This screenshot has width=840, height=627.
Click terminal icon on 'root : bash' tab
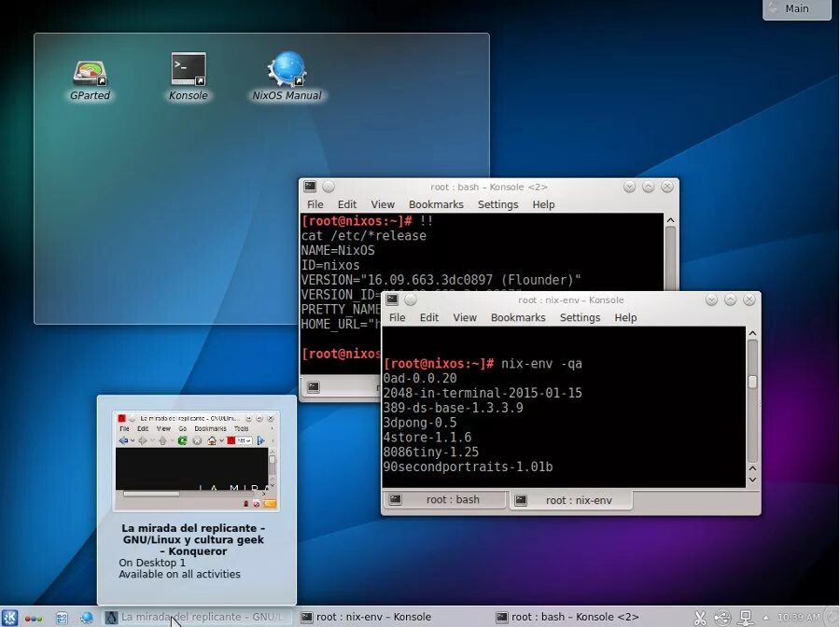point(396,499)
